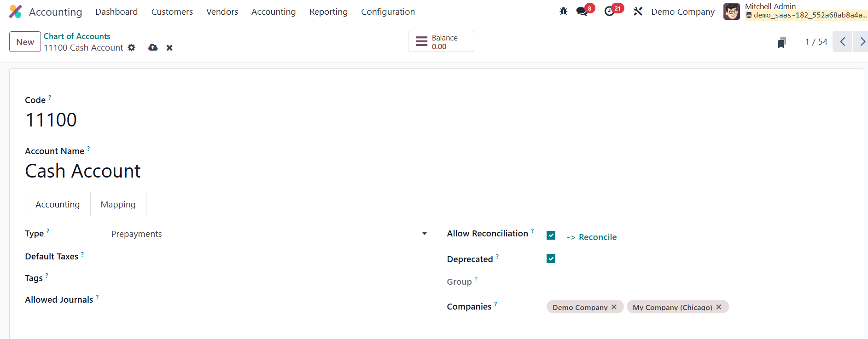
Task: Uncheck the Allow Reconciliation checkbox
Action: click(551, 236)
